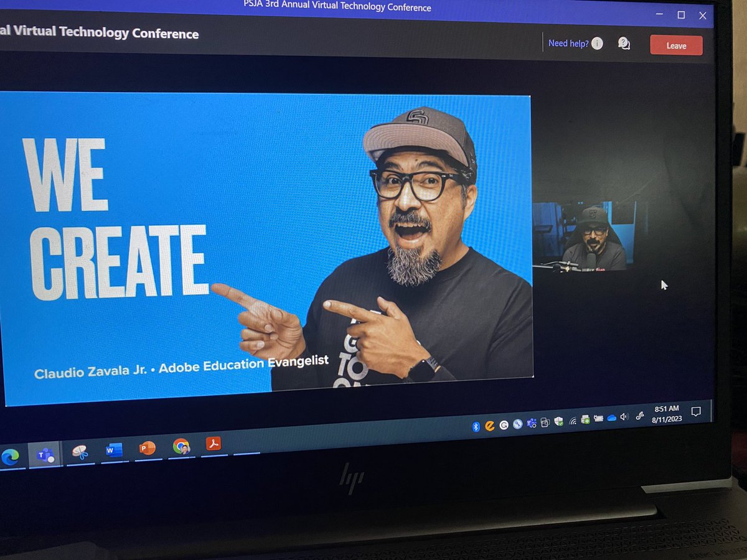Click the pen/ink workspace tray icon
This screenshot has height=560, width=747.
pyautogui.click(x=639, y=416)
